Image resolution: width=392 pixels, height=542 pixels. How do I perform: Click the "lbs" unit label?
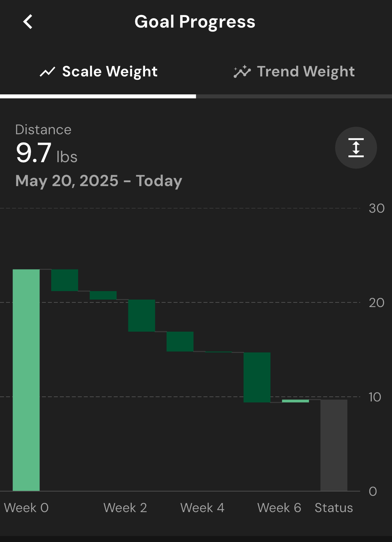[x=67, y=157]
